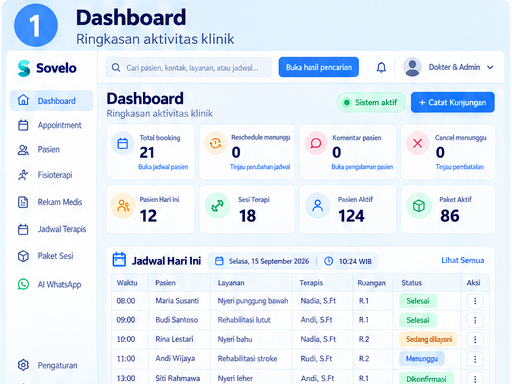Click the Paket Sesi box icon

point(23,256)
